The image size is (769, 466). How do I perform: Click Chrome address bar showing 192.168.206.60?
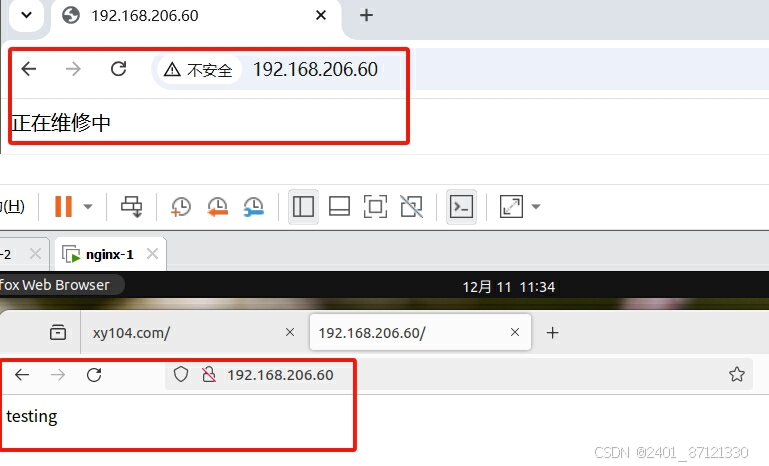(x=315, y=70)
